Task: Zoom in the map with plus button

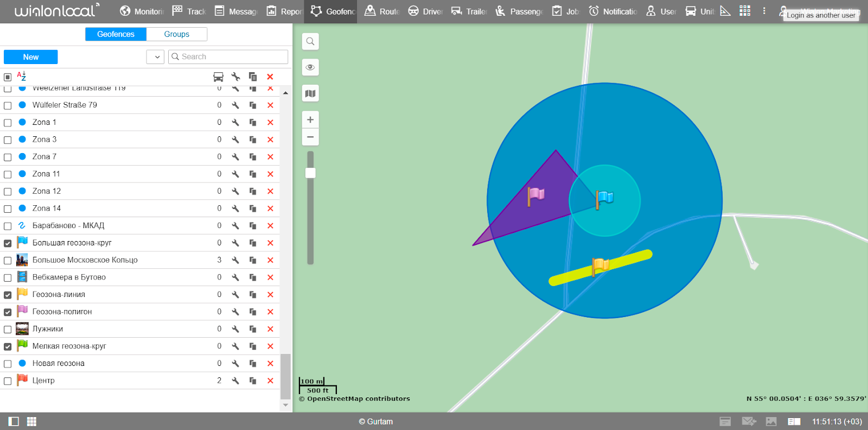Action: pos(310,119)
